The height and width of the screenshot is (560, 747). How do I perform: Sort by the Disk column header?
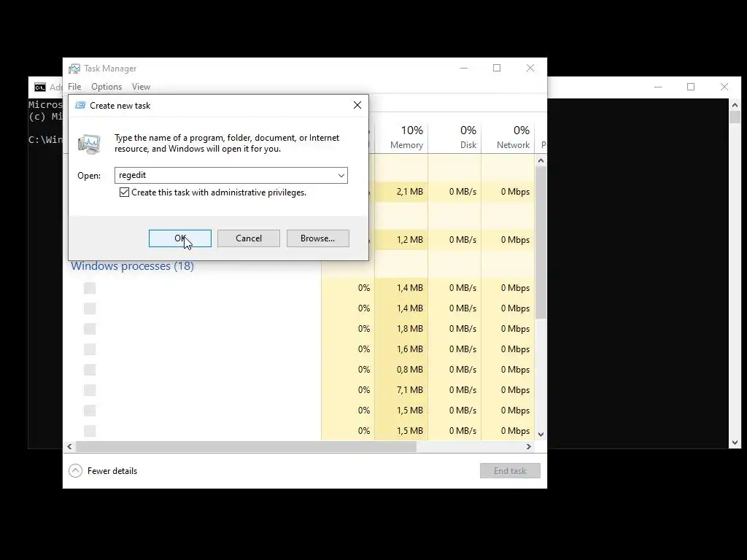coord(455,137)
